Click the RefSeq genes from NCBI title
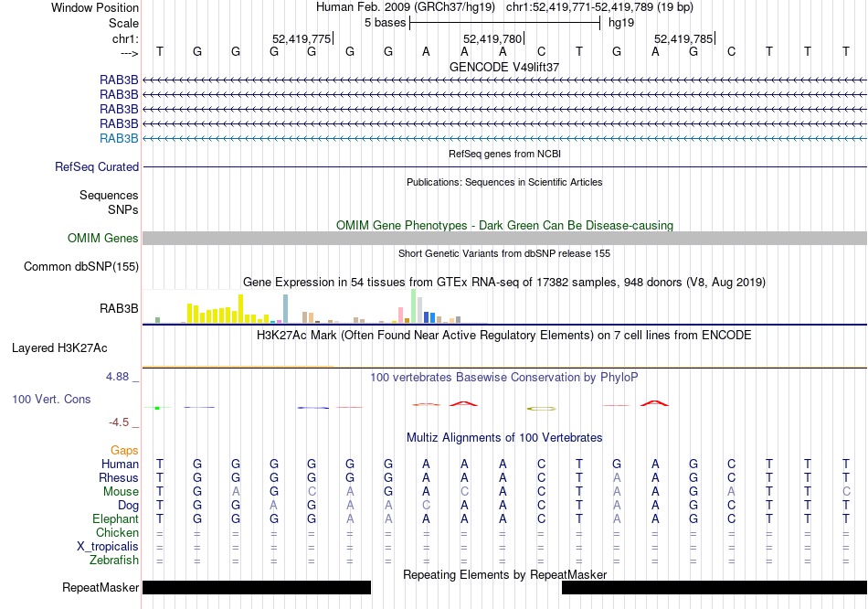868x609 pixels. point(504,154)
